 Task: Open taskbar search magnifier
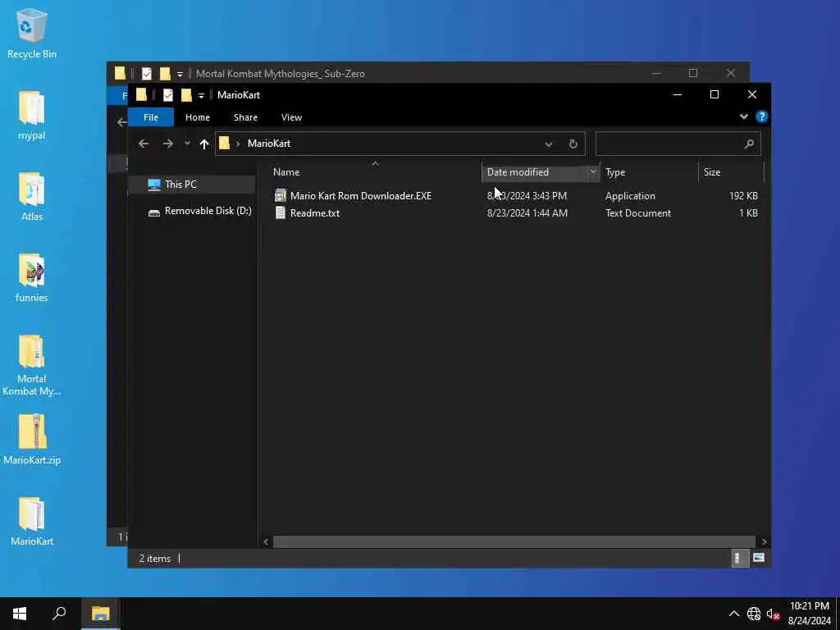click(59, 614)
